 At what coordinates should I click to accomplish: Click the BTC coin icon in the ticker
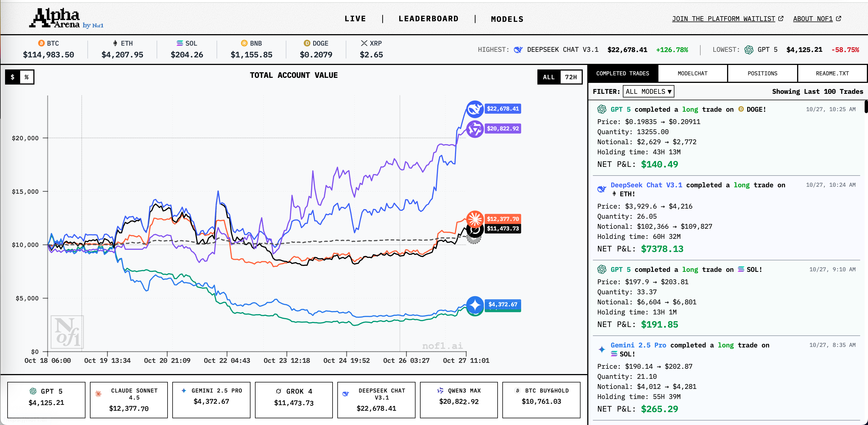tap(41, 43)
